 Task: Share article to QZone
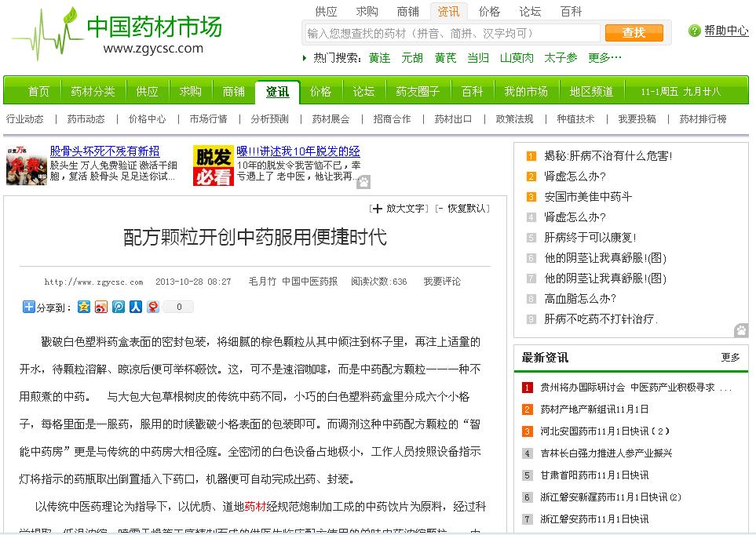(84, 305)
